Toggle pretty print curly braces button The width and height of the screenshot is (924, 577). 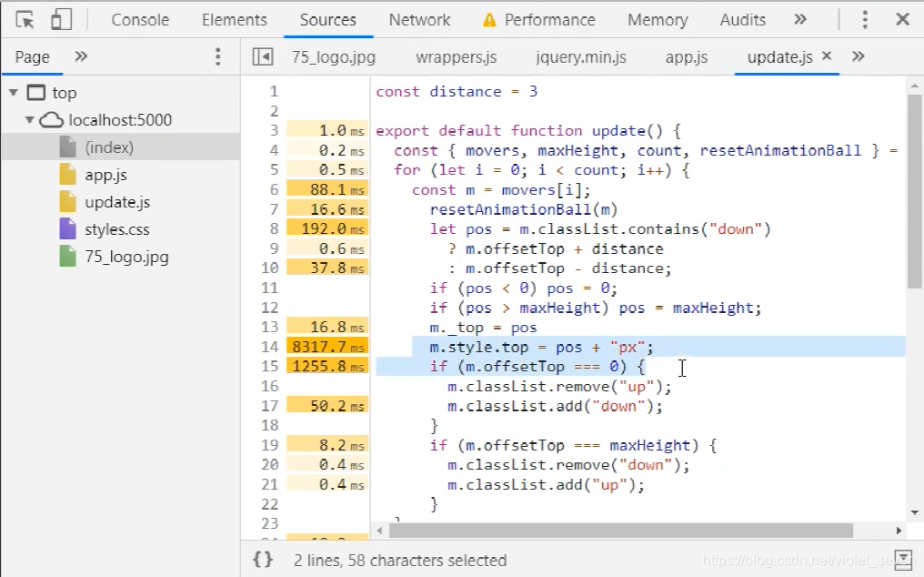(x=263, y=560)
